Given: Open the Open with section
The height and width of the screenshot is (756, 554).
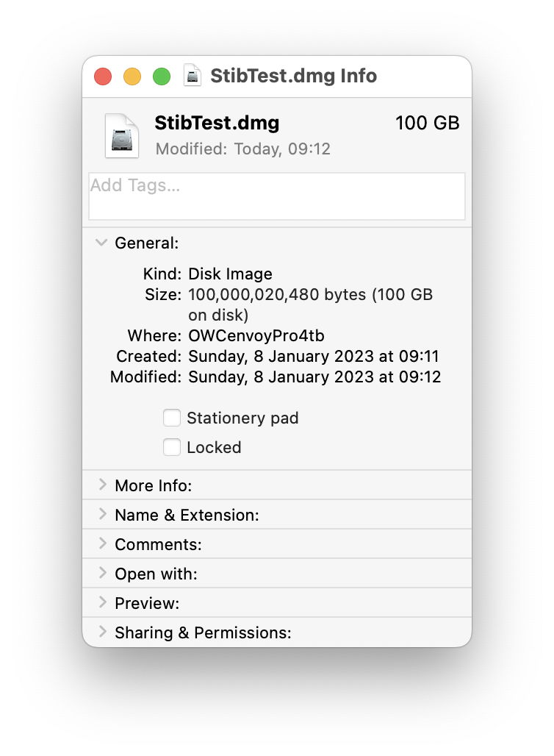Looking at the screenshot, I should click(x=102, y=573).
